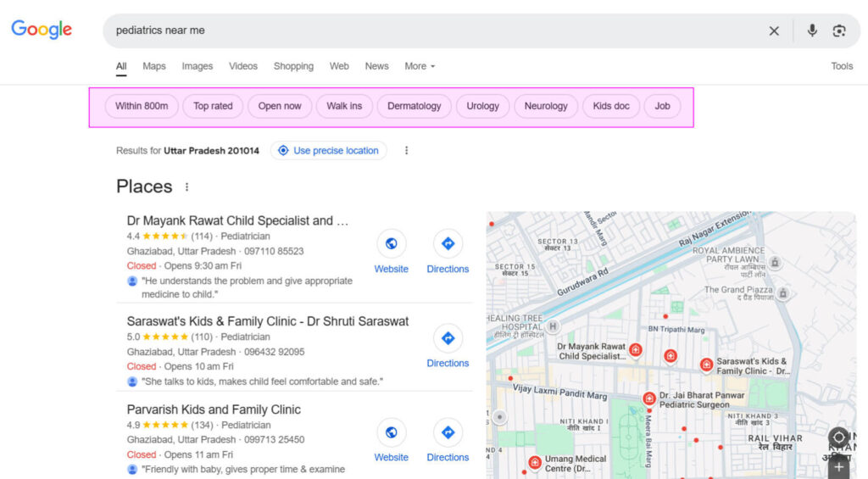Open the Tools options
This screenshot has width=868, height=479.
click(842, 66)
